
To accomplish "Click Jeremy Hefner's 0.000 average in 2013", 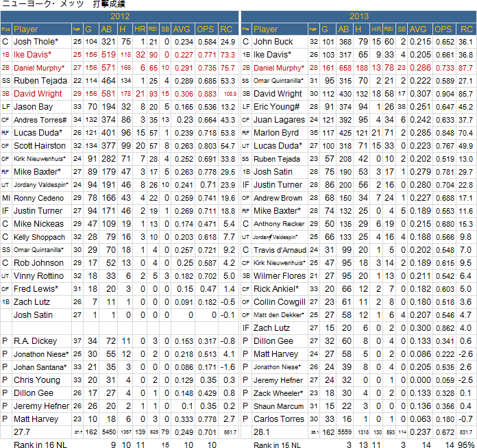I will point(420,380).
